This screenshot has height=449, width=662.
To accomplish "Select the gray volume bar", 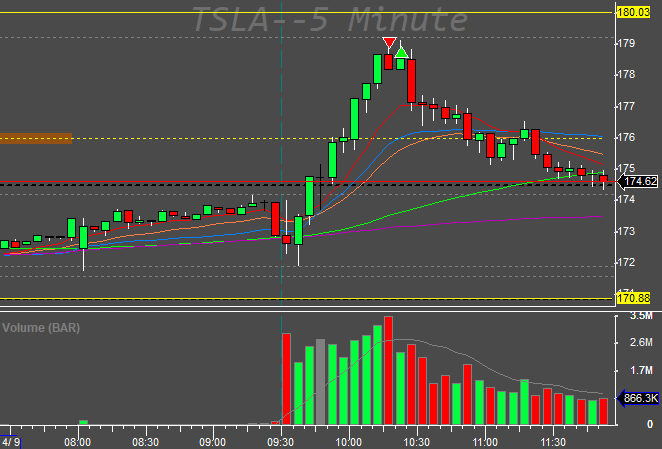I will click(320, 382).
